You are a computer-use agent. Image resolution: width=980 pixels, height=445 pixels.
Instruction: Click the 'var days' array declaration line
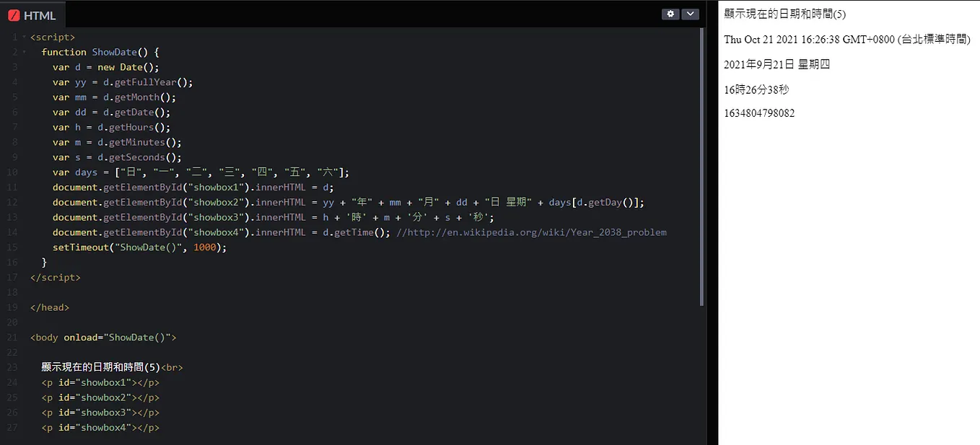[201, 172]
